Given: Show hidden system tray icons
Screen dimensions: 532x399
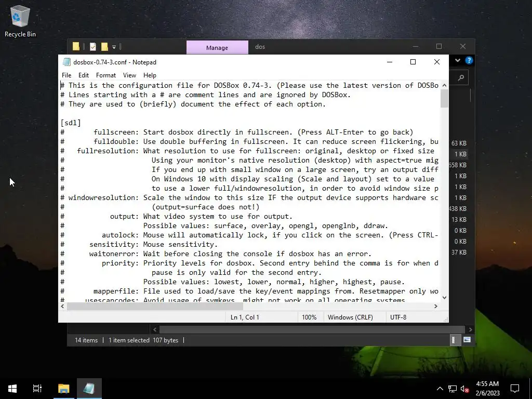Looking at the screenshot, I should click(x=440, y=389).
